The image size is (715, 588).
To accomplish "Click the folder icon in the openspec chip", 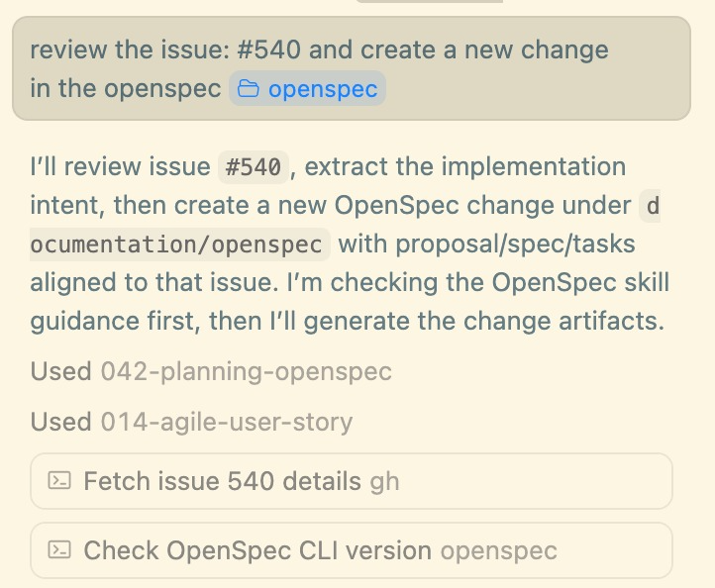I will tap(248, 89).
